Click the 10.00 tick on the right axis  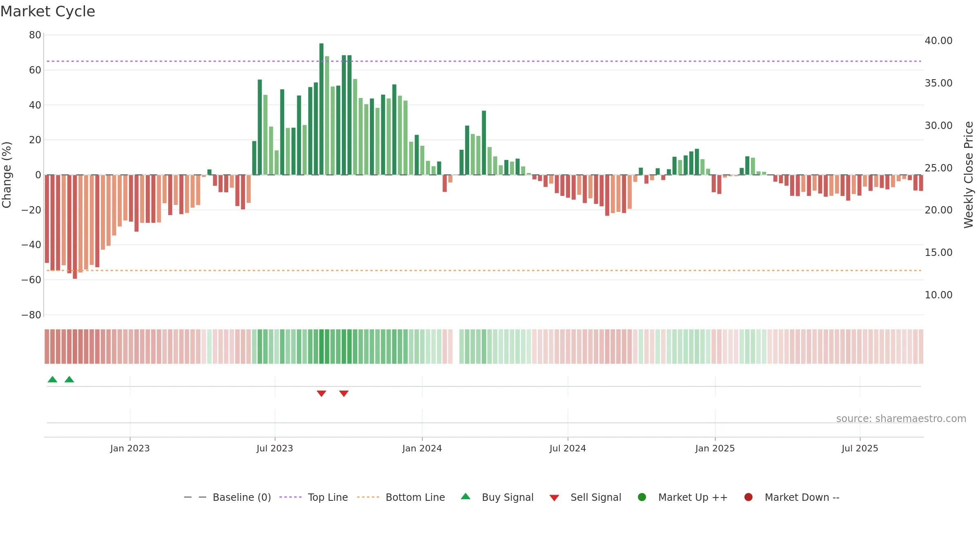click(x=938, y=295)
